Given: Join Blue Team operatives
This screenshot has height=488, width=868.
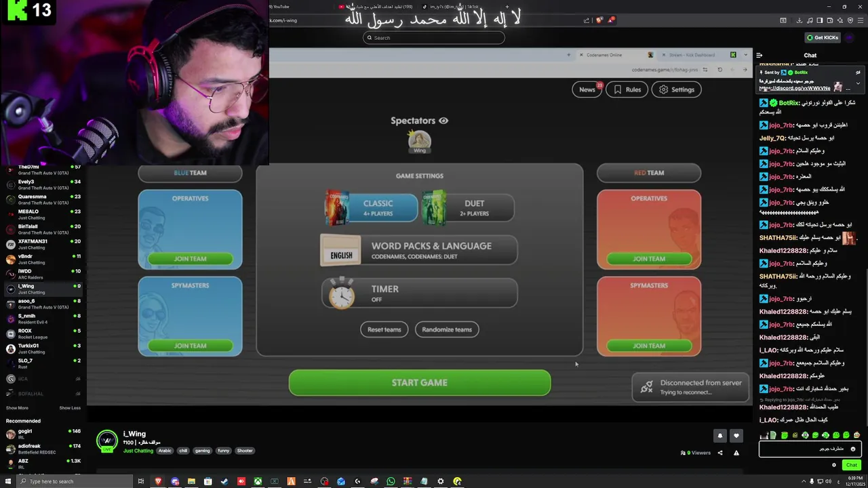Looking at the screenshot, I should click(190, 258).
